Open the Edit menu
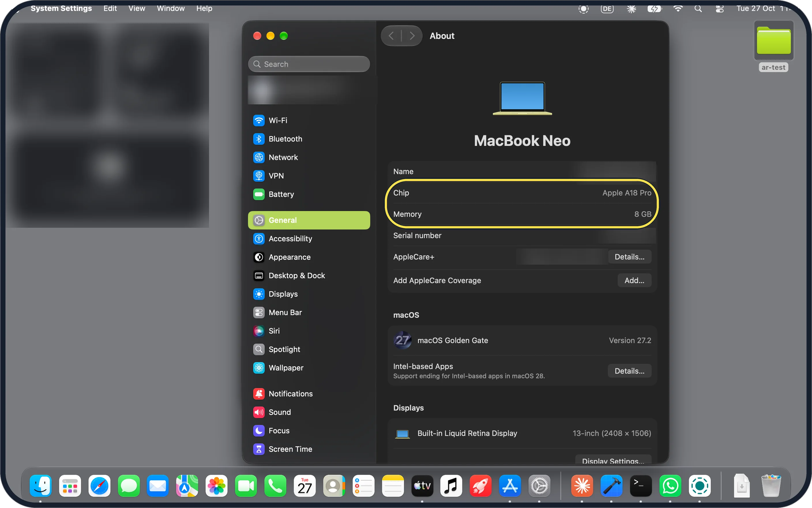This screenshot has height=508, width=812. pyautogui.click(x=110, y=8)
